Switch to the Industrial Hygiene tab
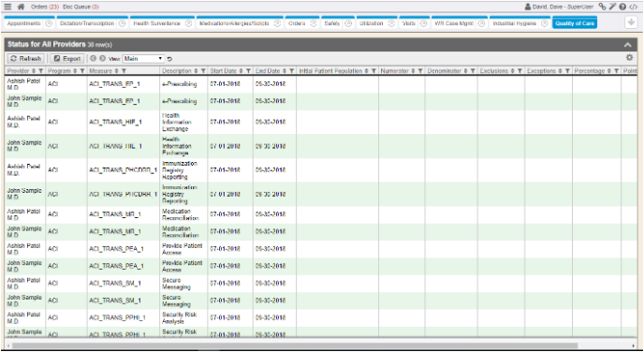The width and height of the screenshot is (644, 352). coord(514,23)
